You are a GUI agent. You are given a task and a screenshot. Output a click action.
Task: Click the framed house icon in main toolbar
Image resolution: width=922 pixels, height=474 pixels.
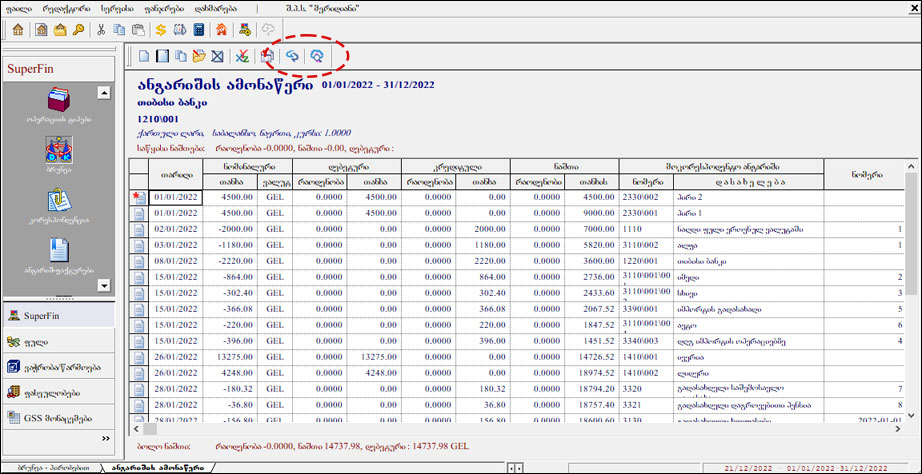[41, 29]
